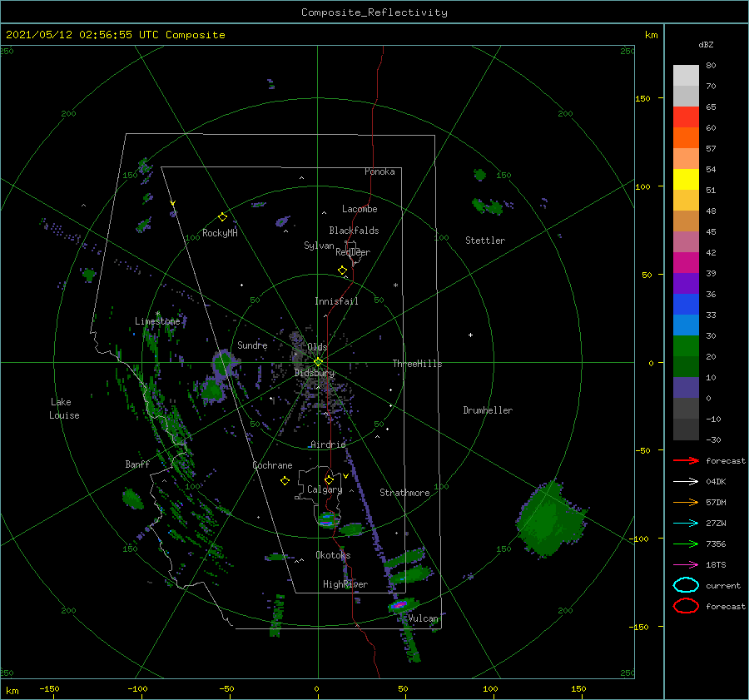Click the Drumheller label

coord(488,410)
